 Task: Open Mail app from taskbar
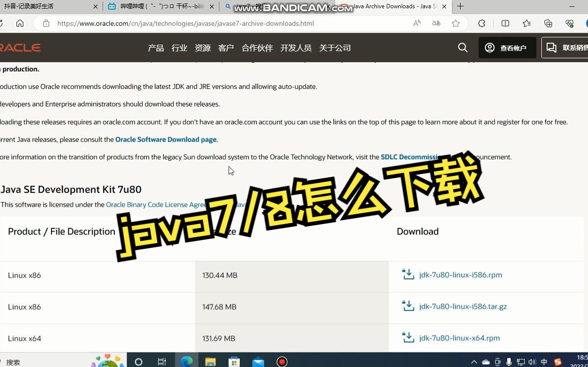[258, 362]
